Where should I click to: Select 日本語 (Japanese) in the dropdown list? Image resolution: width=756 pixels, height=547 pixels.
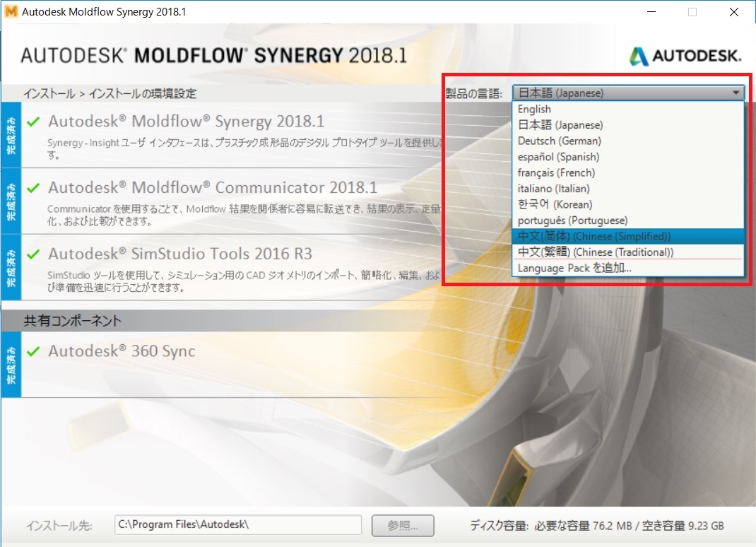point(628,125)
